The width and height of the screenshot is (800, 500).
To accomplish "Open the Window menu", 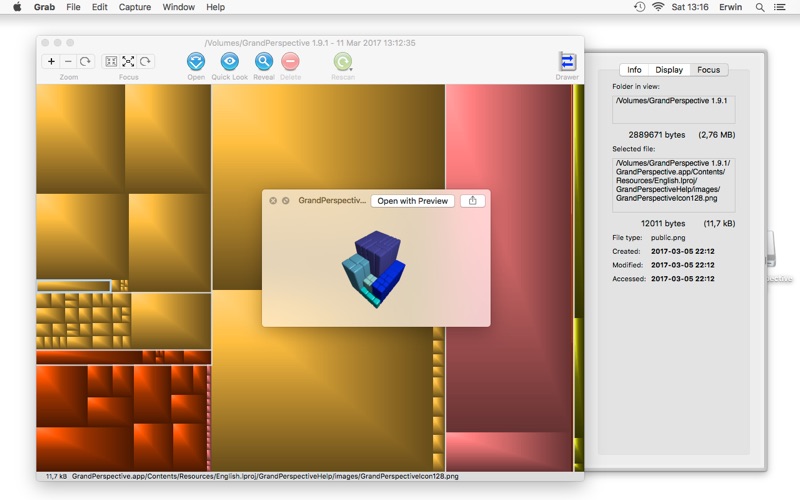I will [178, 7].
